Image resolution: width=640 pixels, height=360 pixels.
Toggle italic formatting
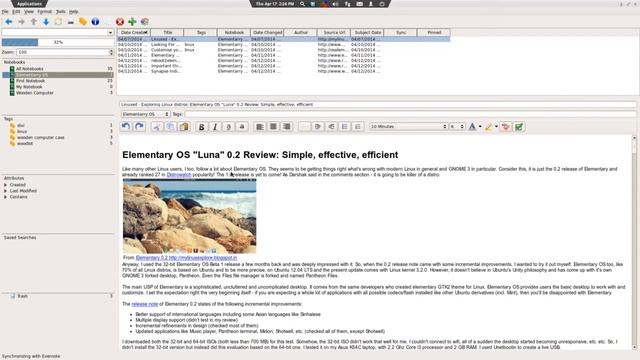pyautogui.click(x=215, y=127)
